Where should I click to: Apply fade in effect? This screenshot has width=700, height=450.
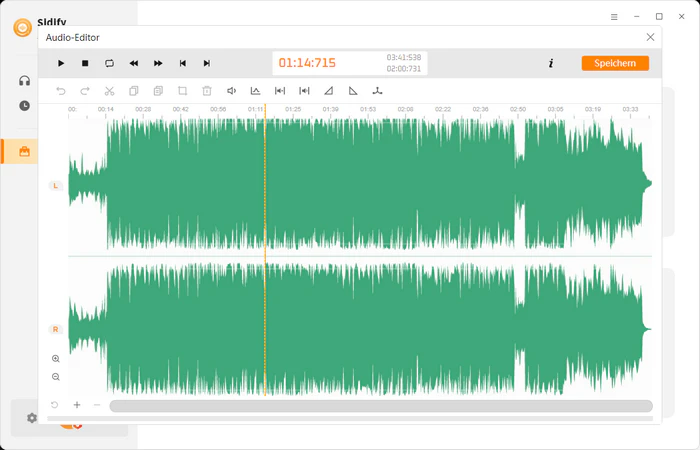point(329,91)
